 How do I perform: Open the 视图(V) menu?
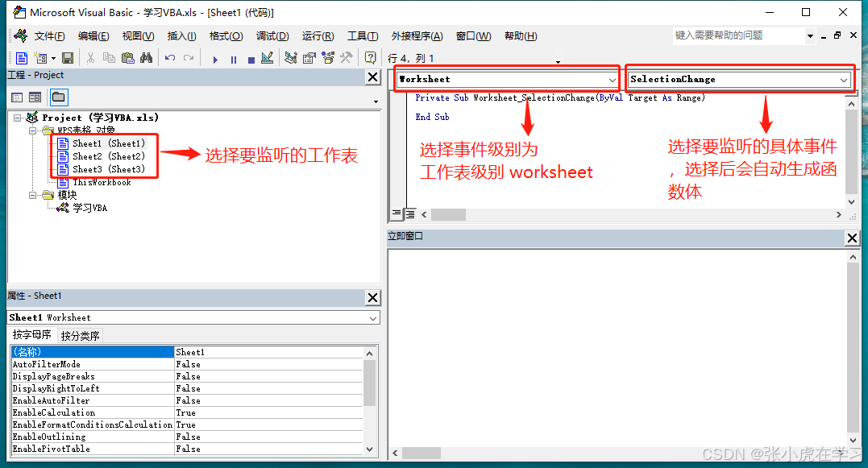[x=139, y=36]
